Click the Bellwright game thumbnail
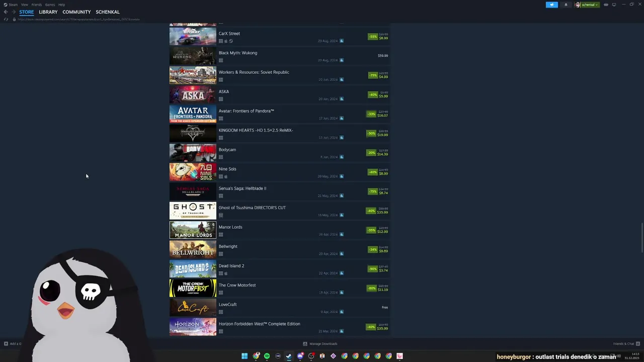The height and width of the screenshot is (362, 644). coord(193,249)
